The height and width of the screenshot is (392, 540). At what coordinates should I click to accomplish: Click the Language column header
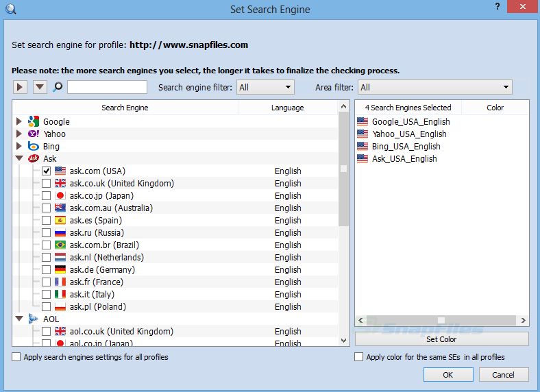tap(287, 108)
